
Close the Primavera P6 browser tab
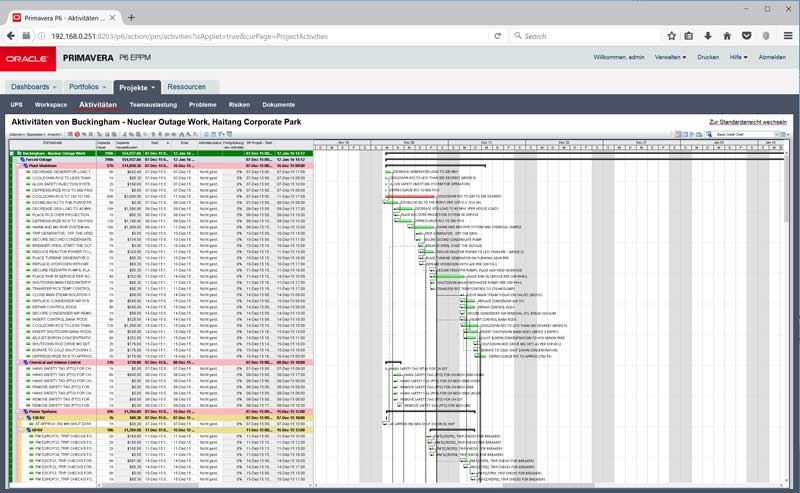pos(112,18)
